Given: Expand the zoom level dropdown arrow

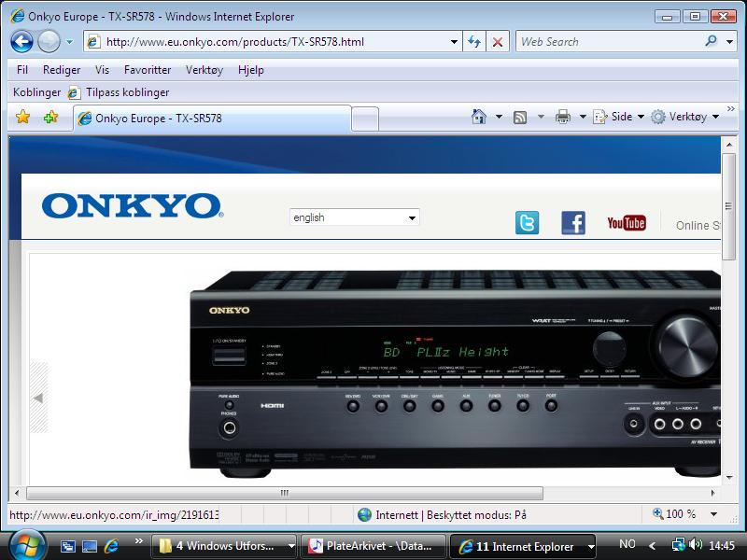Looking at the screenshot, I should pos(713,514).
